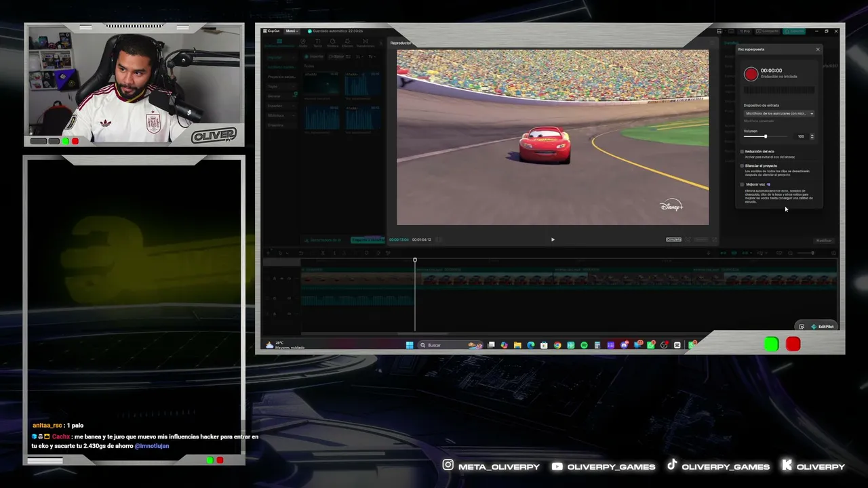Open File Explorer from the taskbar
Image resolution: width=868 pixels, height=488 pixels.
click(517, 345)
